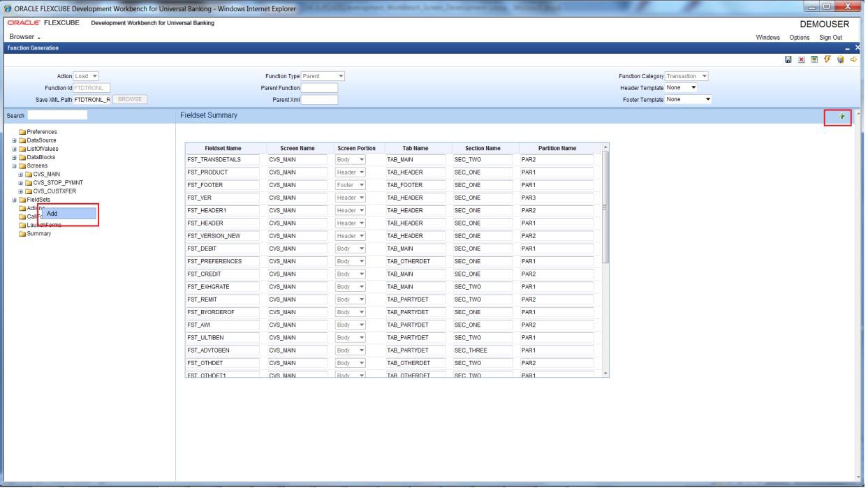Expand the DataSource tree node
This screenshot has width=868, height=488.
click(x=15, y=140)
